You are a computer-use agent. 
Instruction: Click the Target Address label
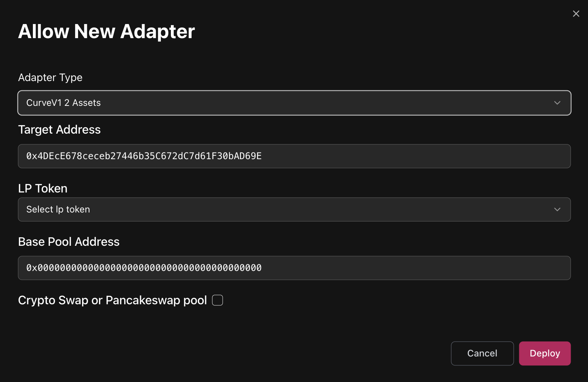(x=59, y=130)
